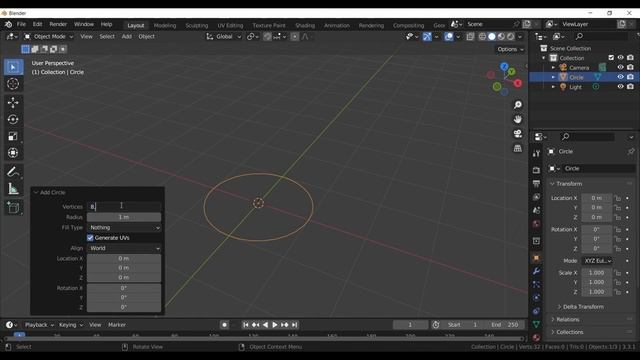
Task: Hide Light object in outliner
Action: pos(620,87)
